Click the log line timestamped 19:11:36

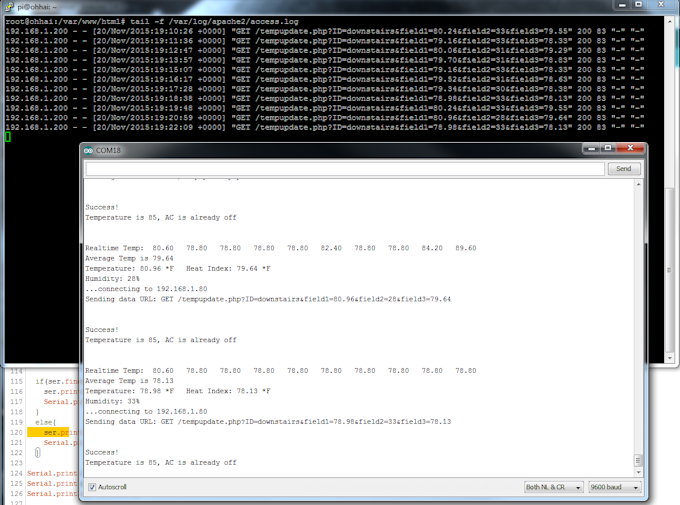(x=325, y=41)
